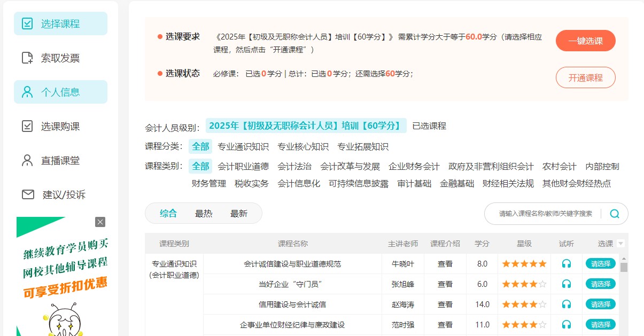Screen dimensions: 644x336
Task: Switch to the 最热 sorting tab
Action: coord(204,214)
